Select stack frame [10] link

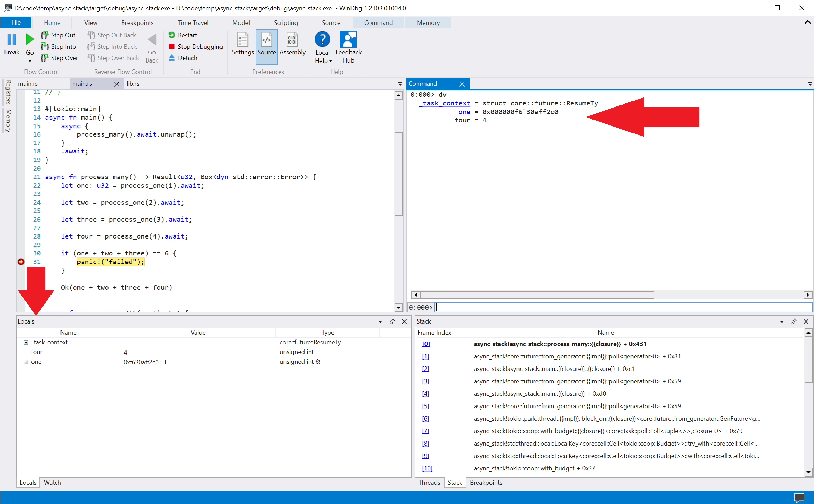coord(427,468)
